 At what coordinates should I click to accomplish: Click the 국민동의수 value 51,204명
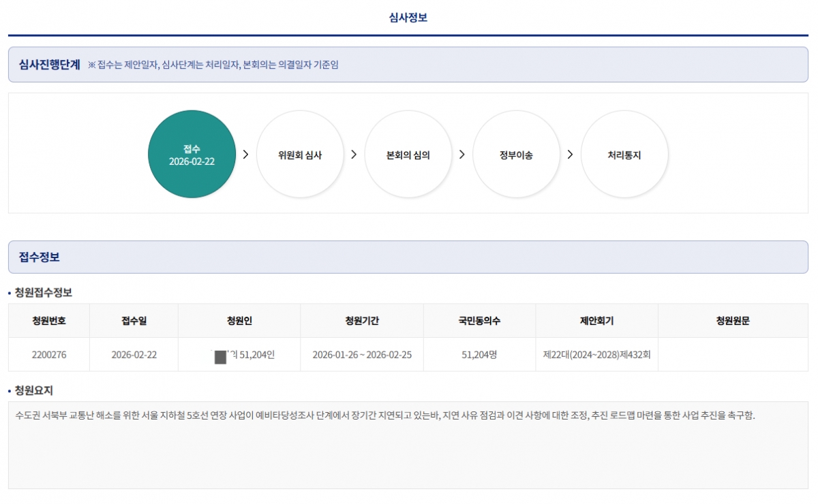(479, 355)
